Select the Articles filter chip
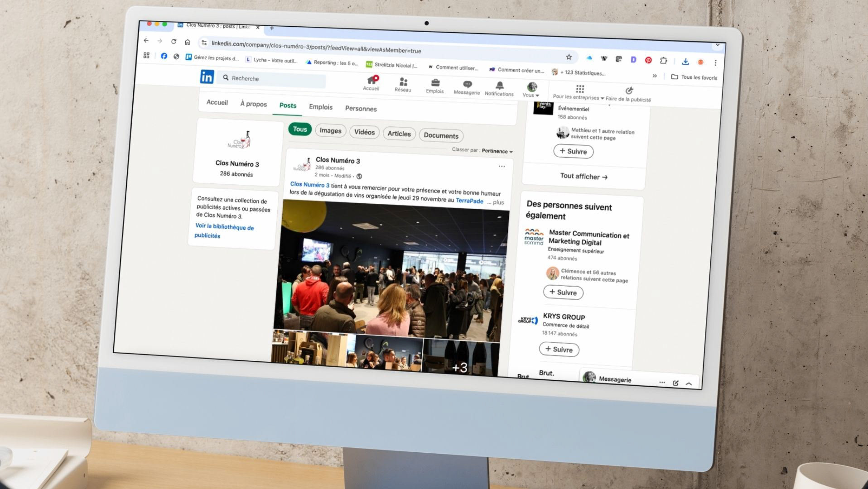This screenshot has height=489, width=868. point(399,134)
